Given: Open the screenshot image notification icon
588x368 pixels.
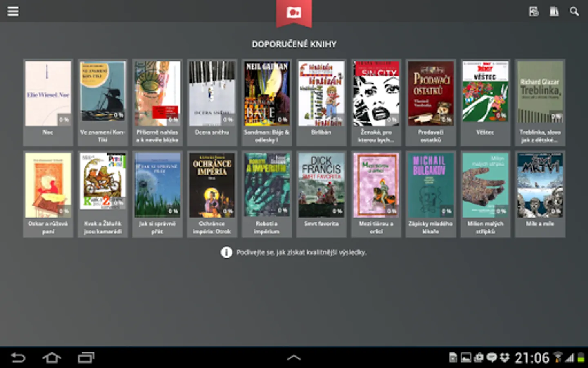Looking at the screenshot, I should coord(466,358).
